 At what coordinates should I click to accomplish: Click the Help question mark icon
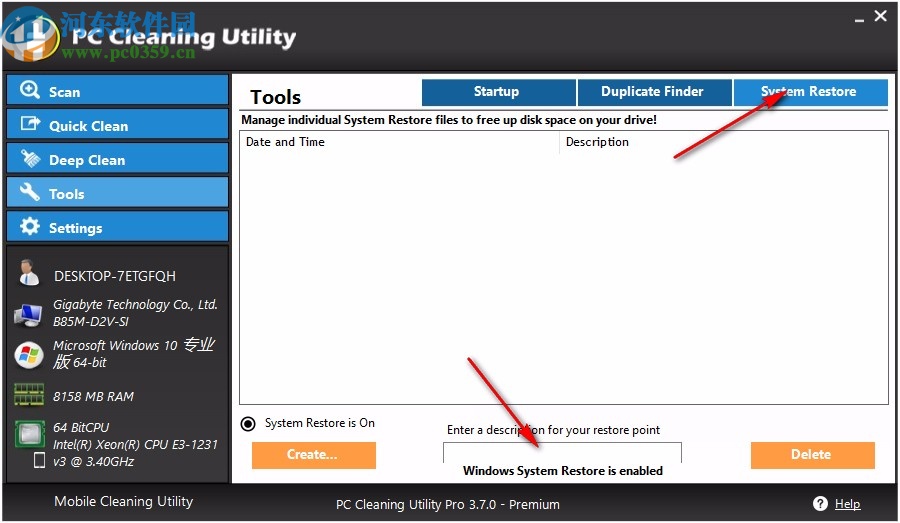[x=820, y=503]
